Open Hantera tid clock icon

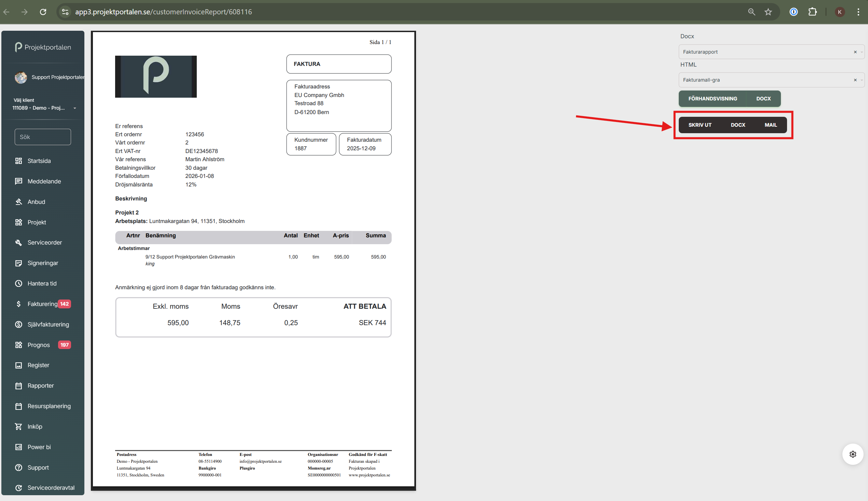[x=18, y=283]
